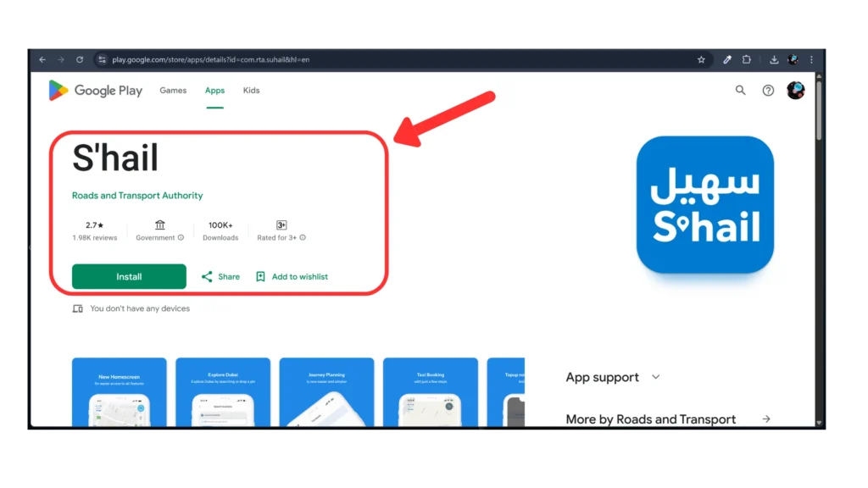The width and height of the screenshot is (868, 488).
Task: Open your Google profile avatar
Action: point(794,90)
